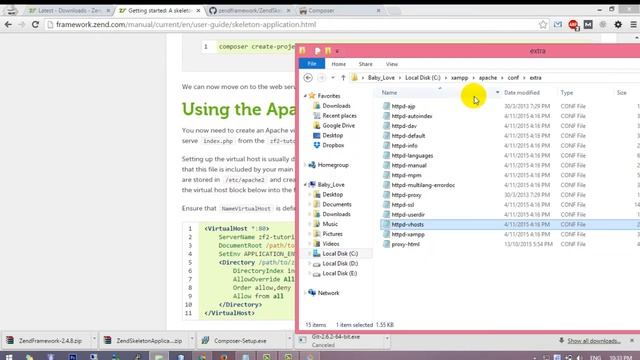Collapse the Favorites tree group

[305, 96]
